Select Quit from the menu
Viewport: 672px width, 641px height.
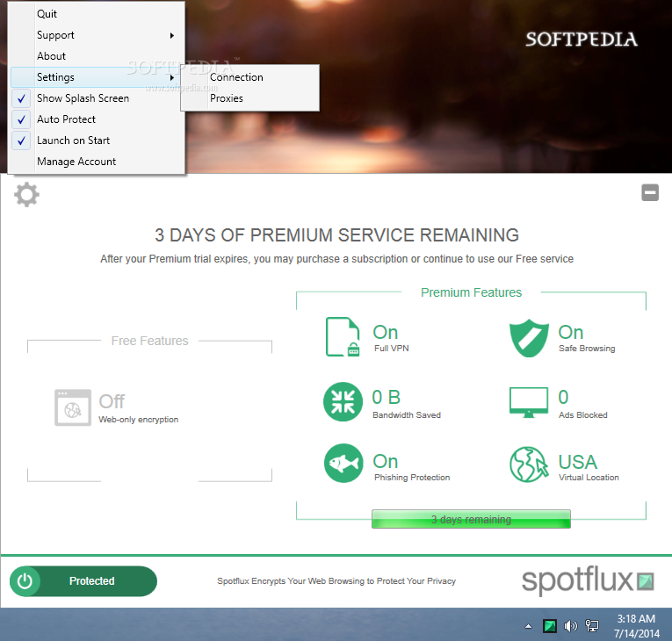(x=97, y=14)
